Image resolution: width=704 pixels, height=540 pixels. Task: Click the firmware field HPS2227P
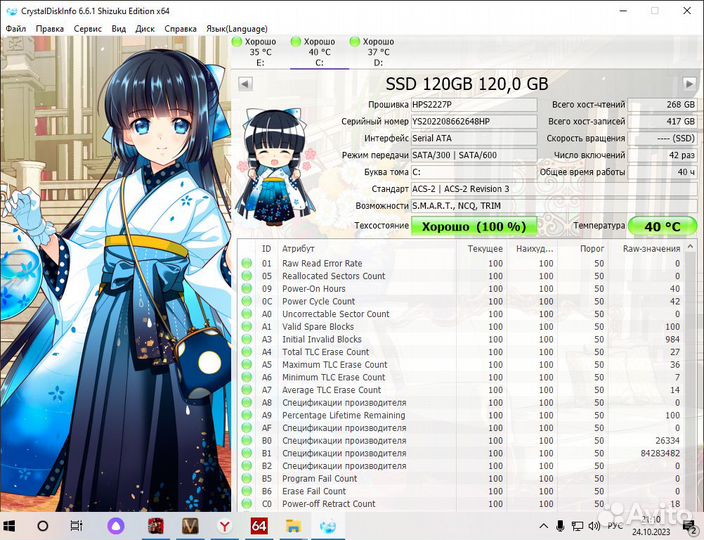pos(474,105)
